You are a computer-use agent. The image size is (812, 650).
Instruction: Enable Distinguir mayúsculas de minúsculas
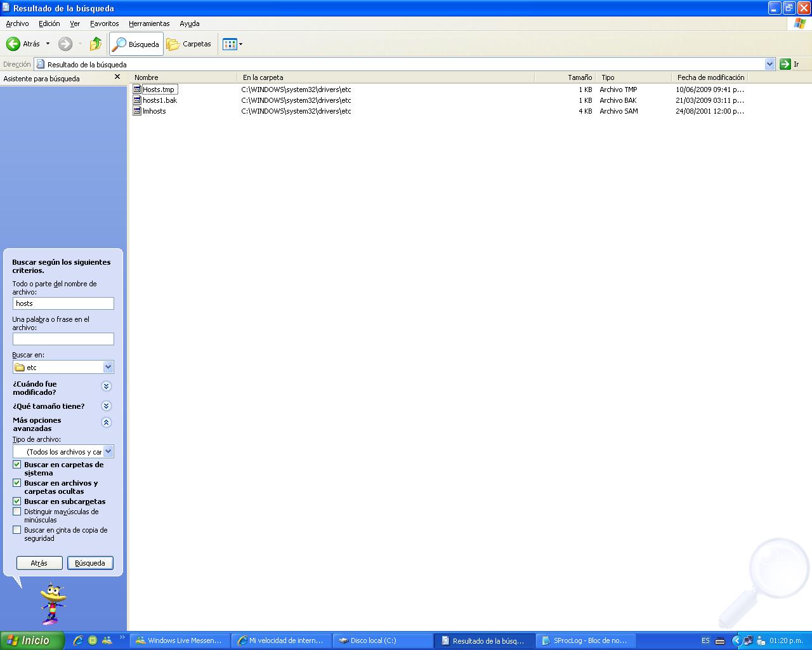[17, 512]
